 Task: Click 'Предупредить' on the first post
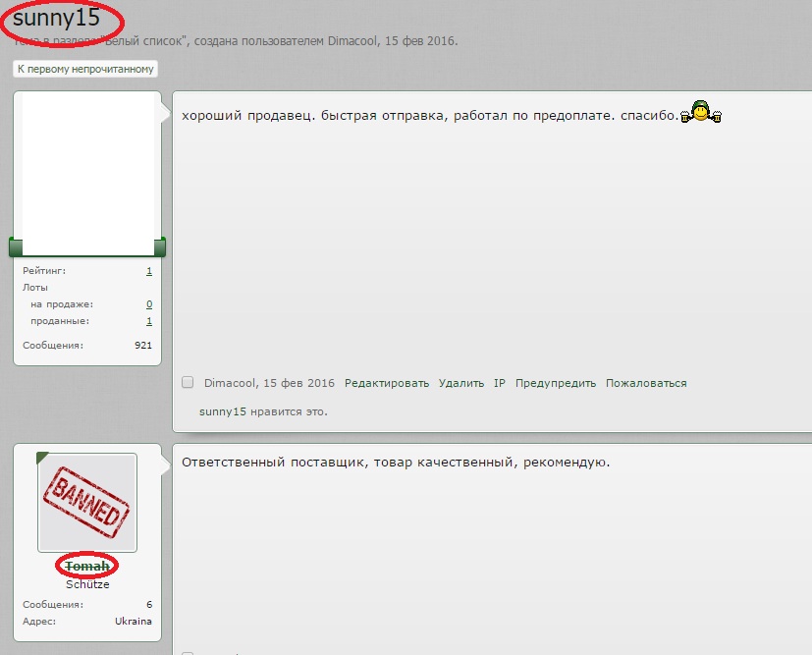pyautogui.click(x=556, y=383)
